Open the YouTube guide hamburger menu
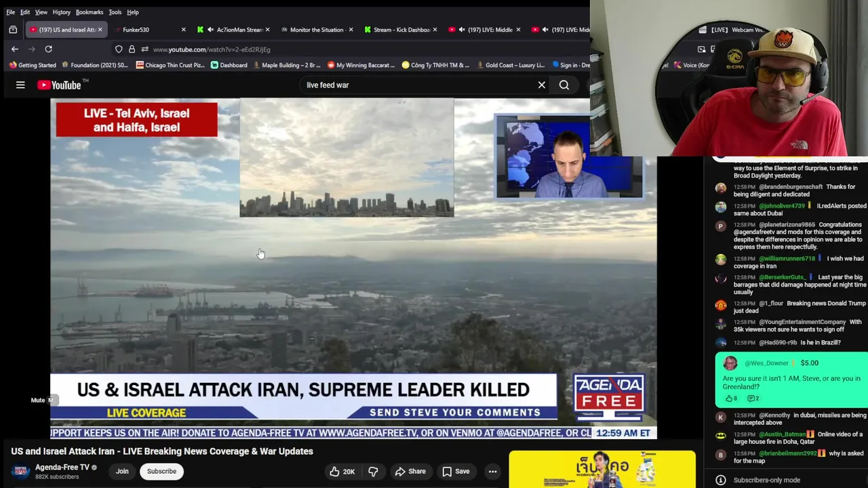 (20, 85)
